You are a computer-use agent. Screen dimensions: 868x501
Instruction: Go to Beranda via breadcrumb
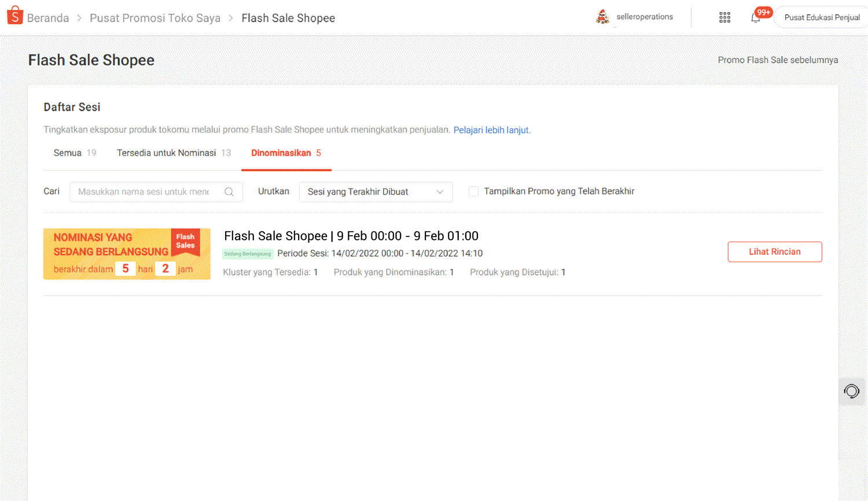point(49,17)
